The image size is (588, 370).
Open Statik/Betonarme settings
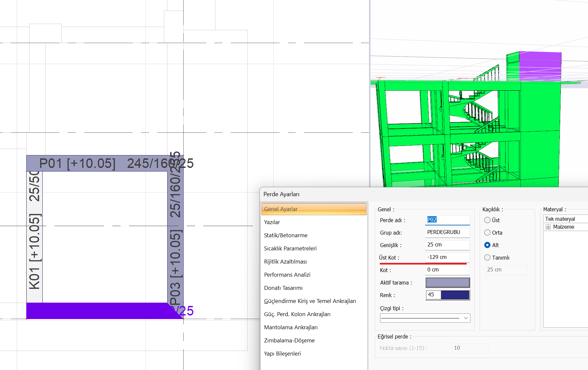click(285, 235)
